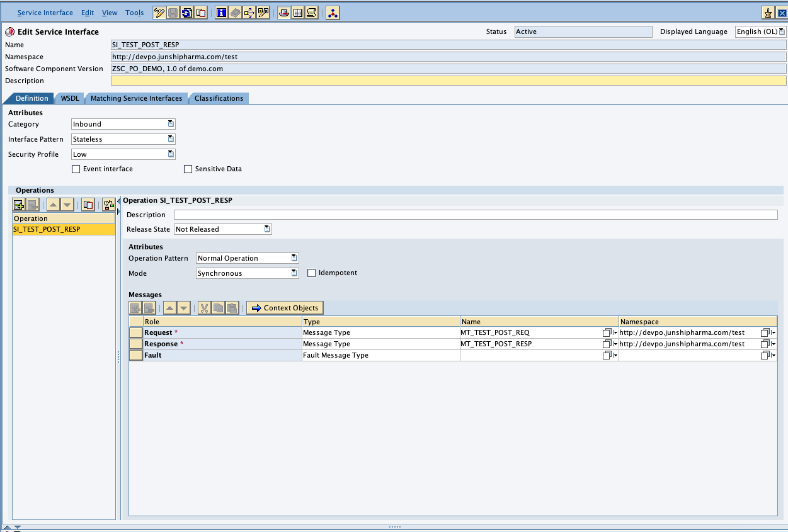Image resolution: width=788 pixels, height=532 pixels.
Task: Click the dependencies graph icon
Action: coord(333,13)
